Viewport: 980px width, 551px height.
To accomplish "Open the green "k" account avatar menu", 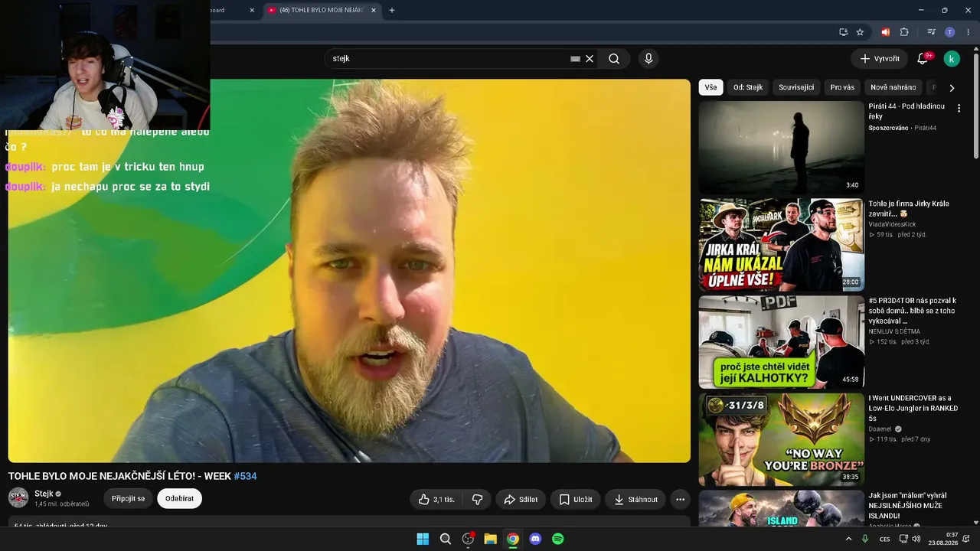I will (952, 59).
